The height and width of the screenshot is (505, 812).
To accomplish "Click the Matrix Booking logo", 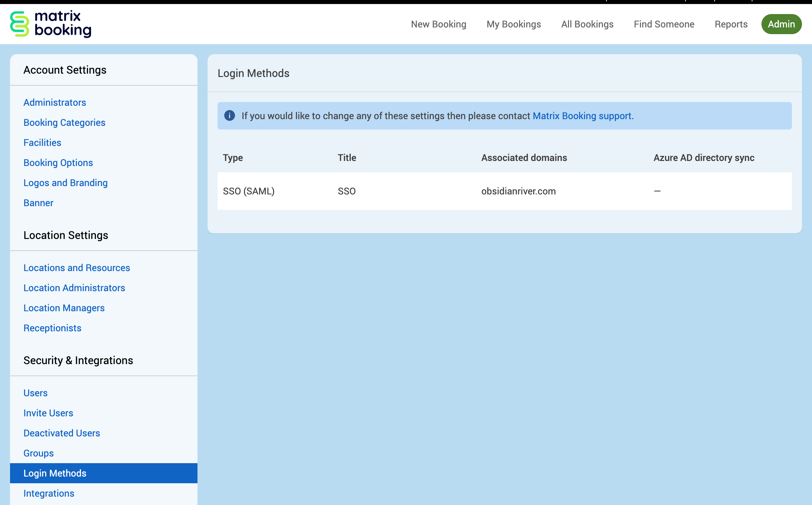I will 51,24.
